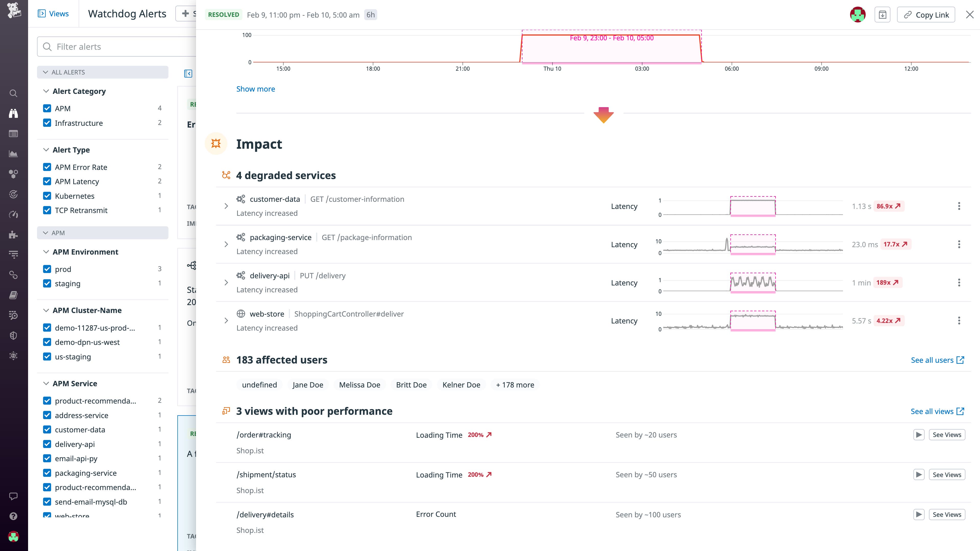Open the security shield icon in sidebar
The image size is (980, 551).
[x=14, y=335]
